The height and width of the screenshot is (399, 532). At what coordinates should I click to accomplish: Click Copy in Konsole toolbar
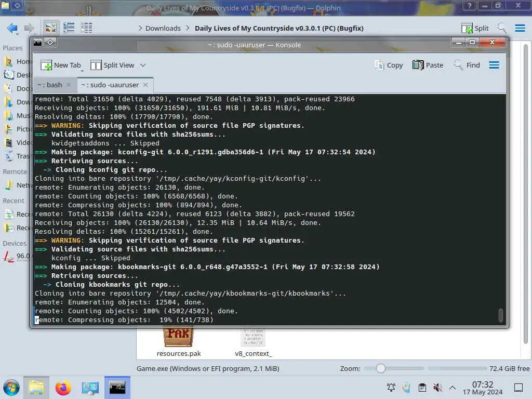click(389, 65)
